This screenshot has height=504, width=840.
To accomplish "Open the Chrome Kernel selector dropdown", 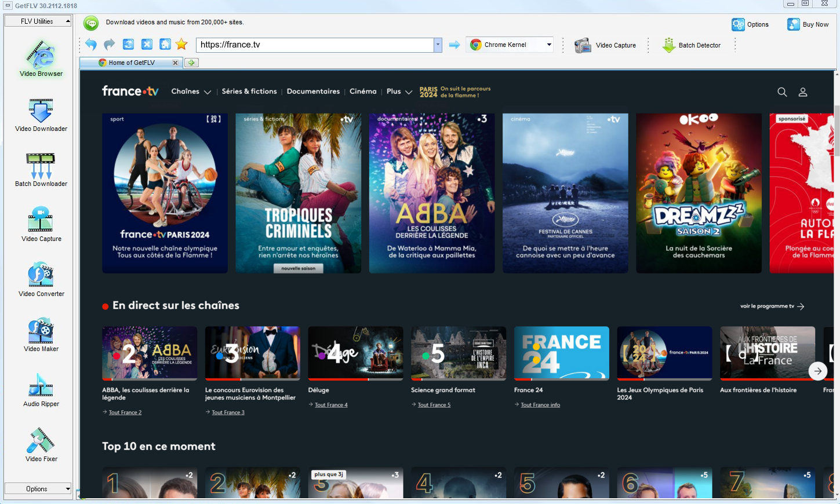I will (x=549, y=45).
